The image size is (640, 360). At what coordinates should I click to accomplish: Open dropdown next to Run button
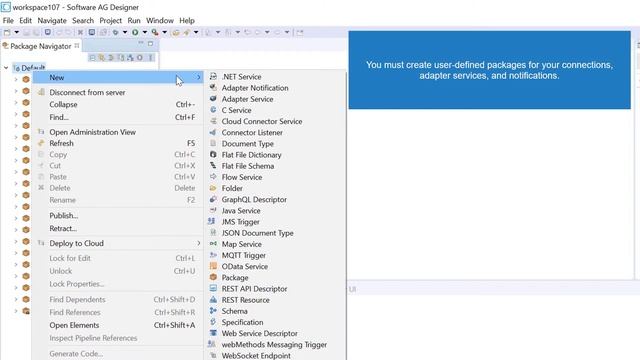[x=144, y=32]
